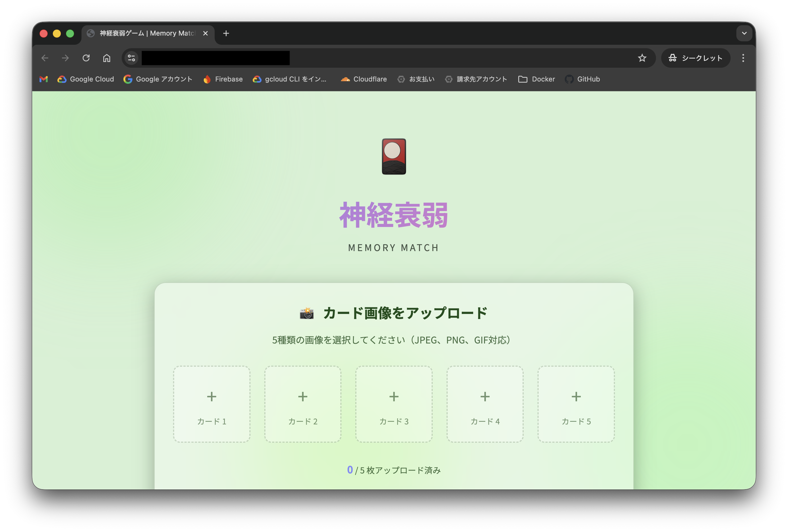Expand the tab search chevron
The height and width of the screenshot is (532, 788).
[744, 33]
